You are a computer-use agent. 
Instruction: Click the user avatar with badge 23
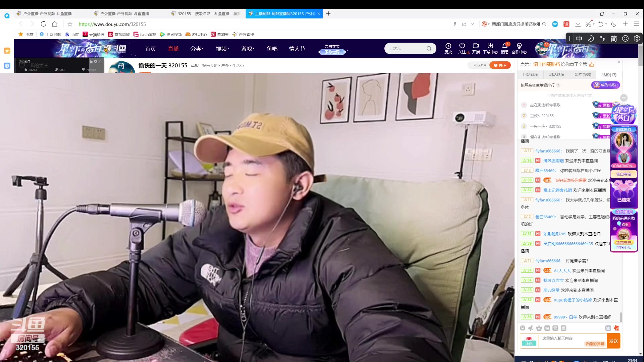click(x=541, y=49)
